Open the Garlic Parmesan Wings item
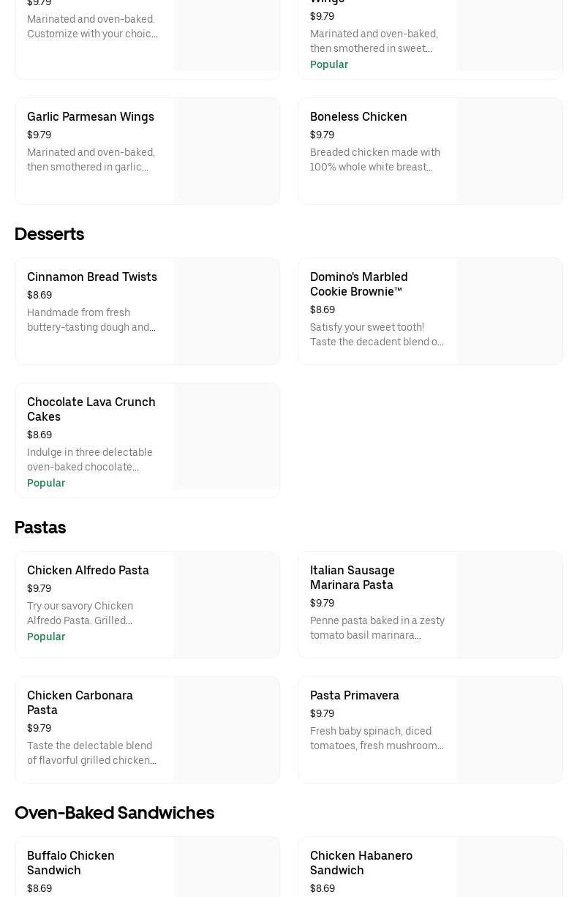 (147, 151)
